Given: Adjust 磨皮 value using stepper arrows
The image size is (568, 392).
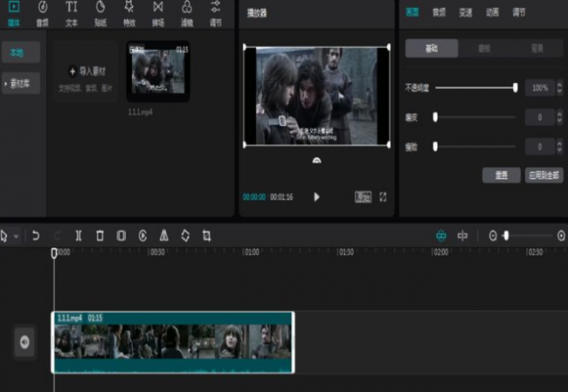Looking at the screenshot, I should click(559, 117).
